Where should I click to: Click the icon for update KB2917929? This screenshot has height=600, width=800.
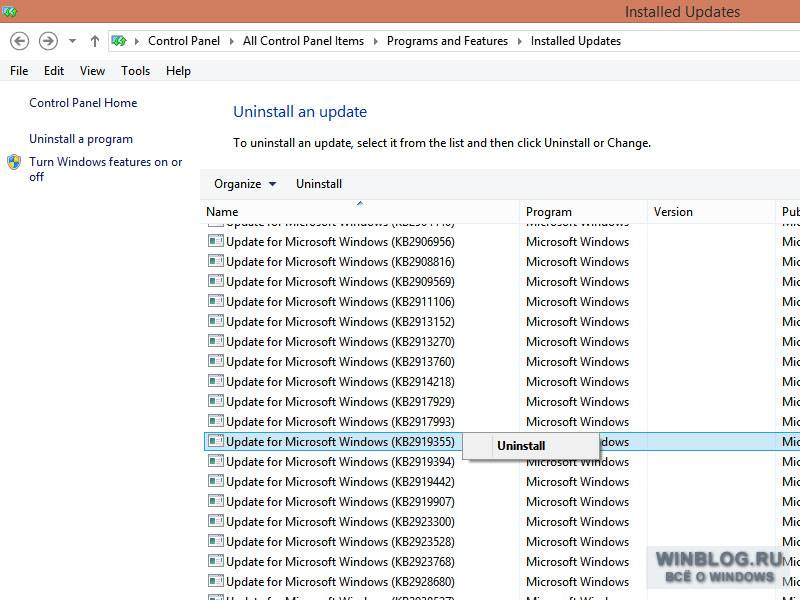[x=216, y=401]
